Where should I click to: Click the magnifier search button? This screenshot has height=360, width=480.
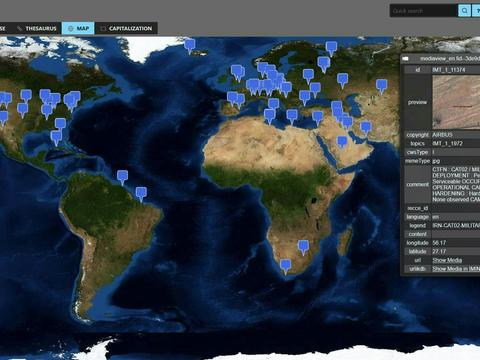point(464,11)
